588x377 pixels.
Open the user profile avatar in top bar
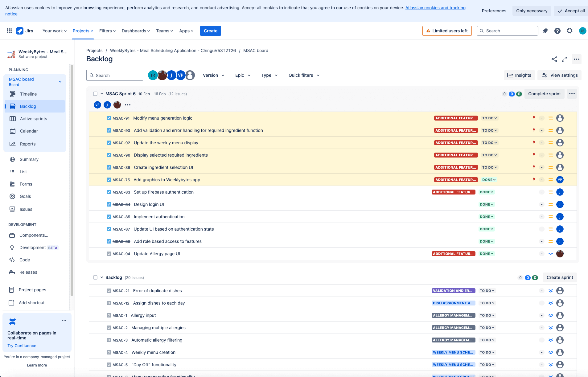[x=582, y=31]
